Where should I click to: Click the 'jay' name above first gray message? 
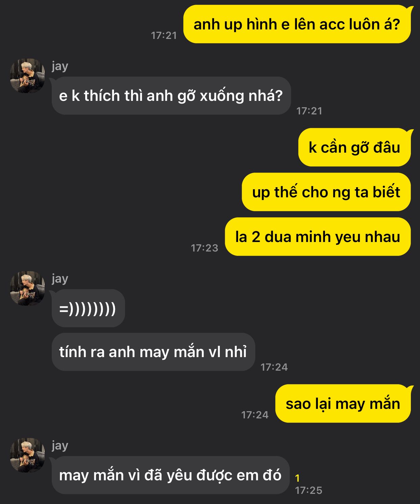pyautogui.click(x=60, y=66)
